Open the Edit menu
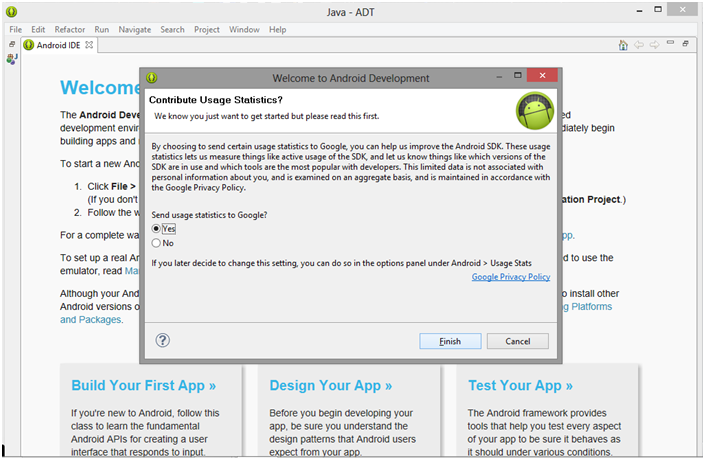 tap(38, 30)
